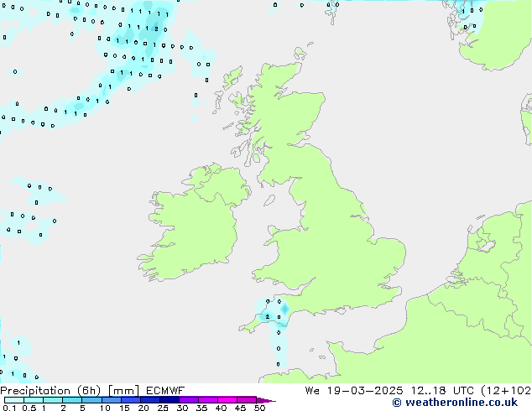This screenshot has height=411, width=532.
Task: Select the 5–10 mm legend swatch
Action: (91, 400)
